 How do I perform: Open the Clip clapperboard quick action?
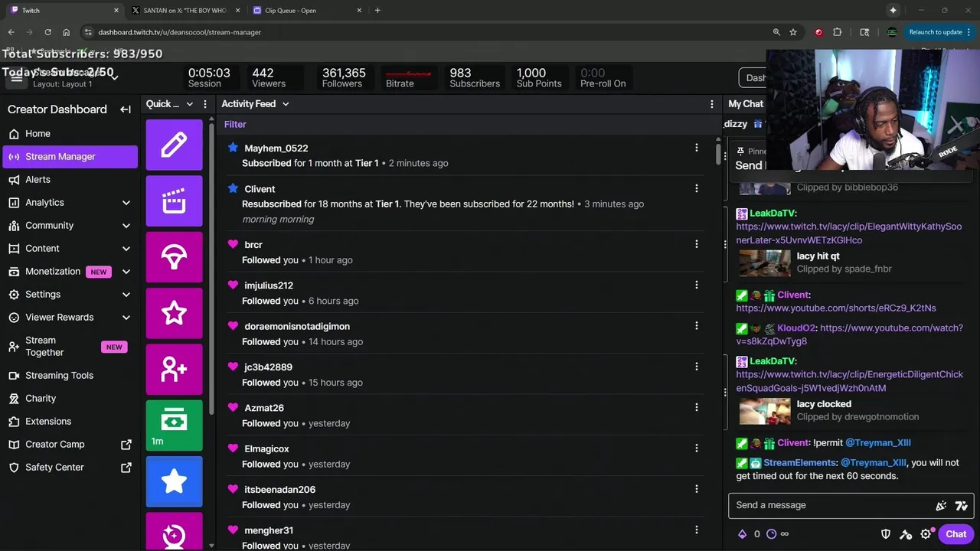(174, 201)
